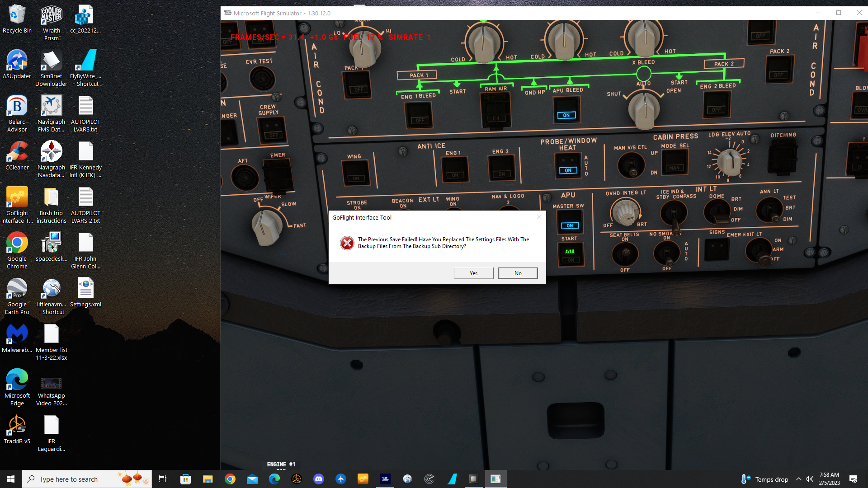
Task: Toggle APU MASTER SW button
Action: 570,221
